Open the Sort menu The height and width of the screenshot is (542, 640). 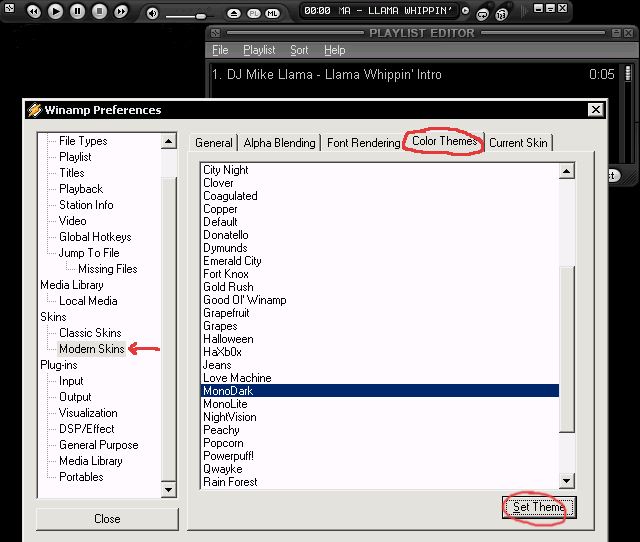click(x=299, y=50)
